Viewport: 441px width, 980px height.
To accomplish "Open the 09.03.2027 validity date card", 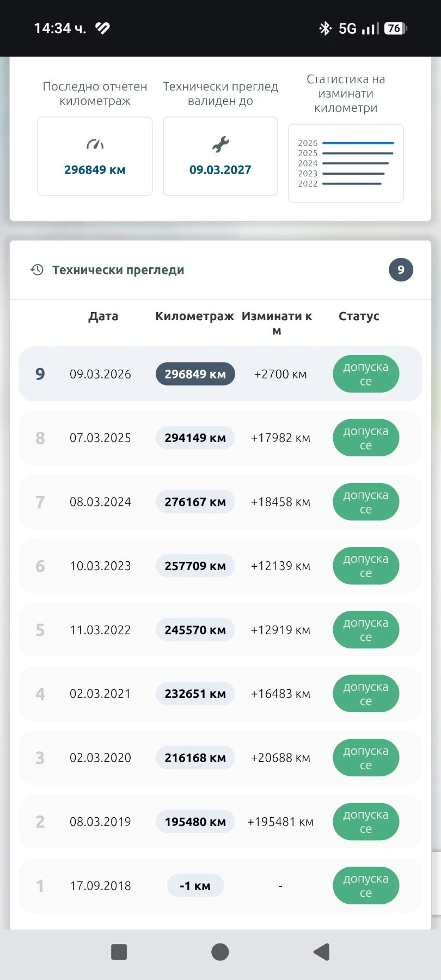I will coord(220,156).
